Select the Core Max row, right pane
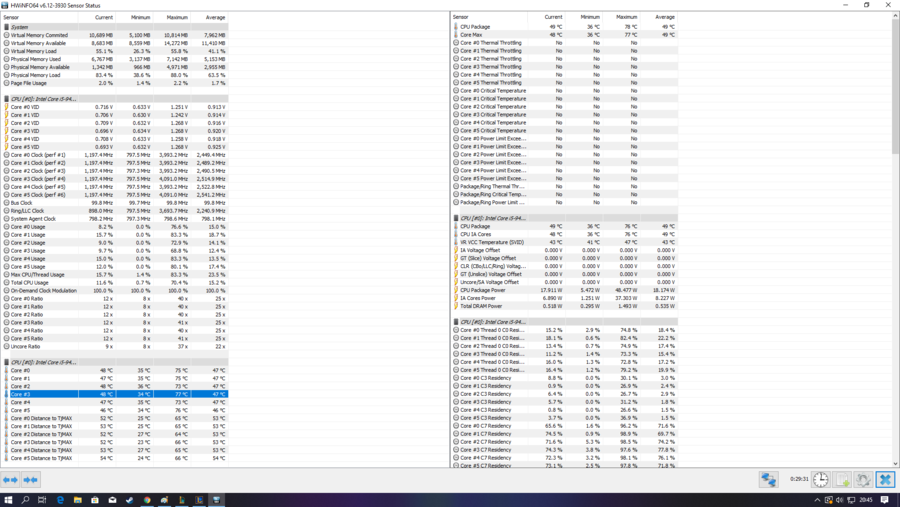The height and width of the screenshot is (507, 900). 565,35
